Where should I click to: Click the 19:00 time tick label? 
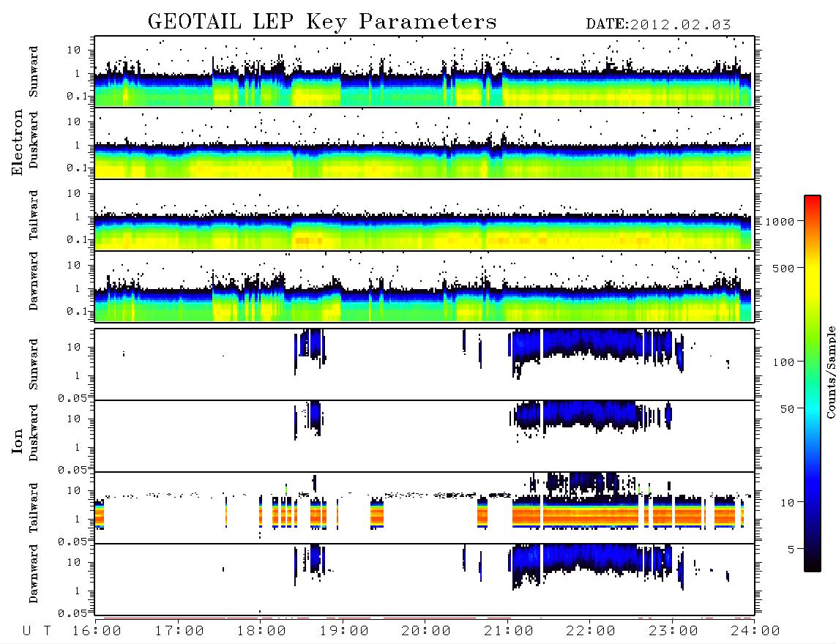(344, 632)
